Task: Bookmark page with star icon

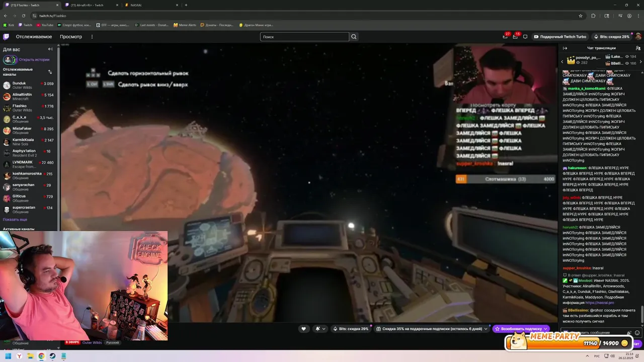Action: tap(581, 16)
